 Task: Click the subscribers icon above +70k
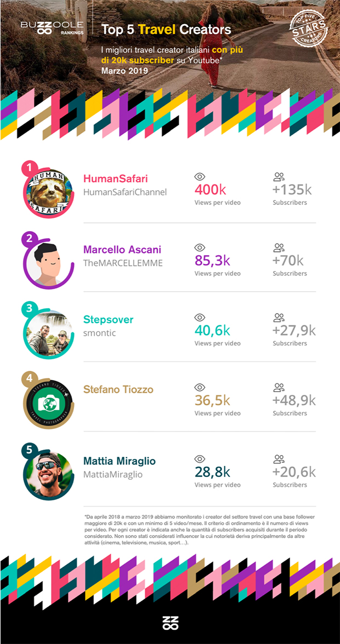[x=279, y=248]
